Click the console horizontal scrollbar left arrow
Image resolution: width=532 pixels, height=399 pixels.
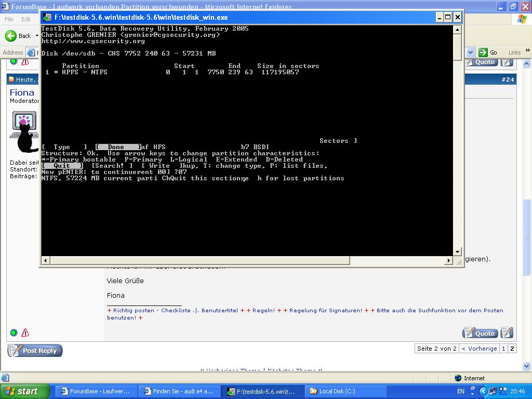pyautogui.click(x=46, y=260)
